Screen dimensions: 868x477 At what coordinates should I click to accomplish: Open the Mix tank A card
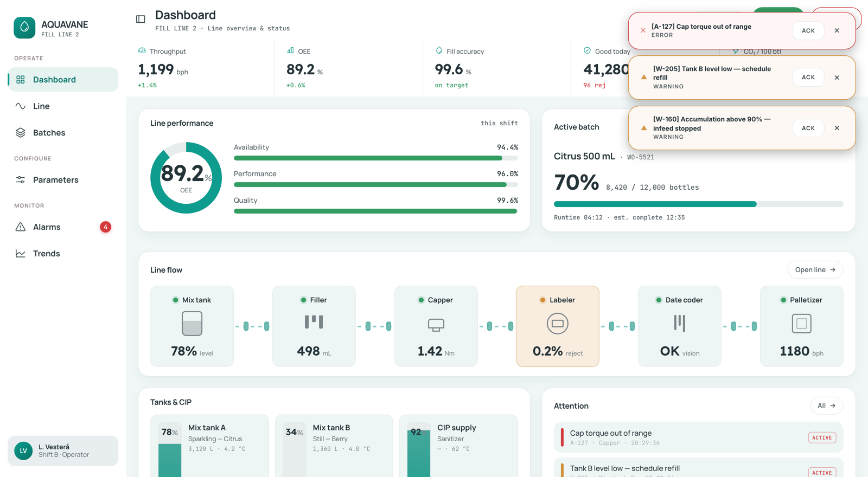click(209, 446)
